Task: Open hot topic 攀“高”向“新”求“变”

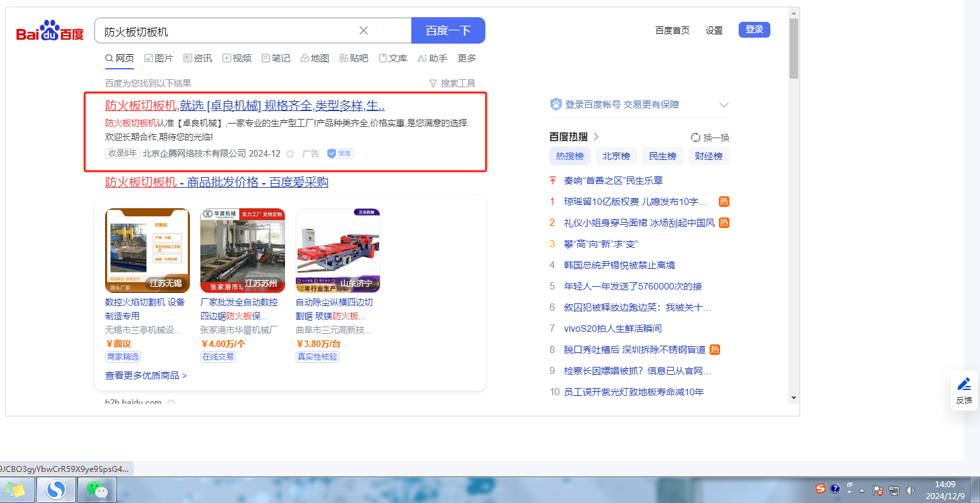Action: 600,244
